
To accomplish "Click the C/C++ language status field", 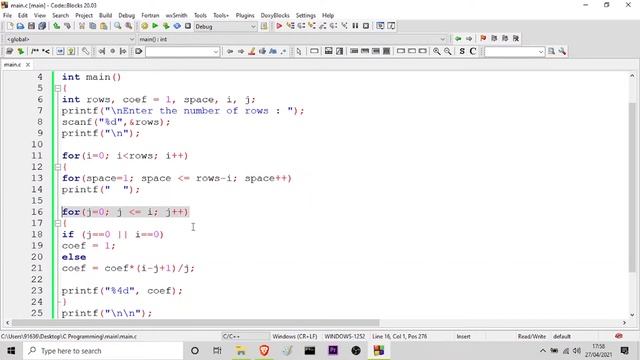I will tap(231, 337).
